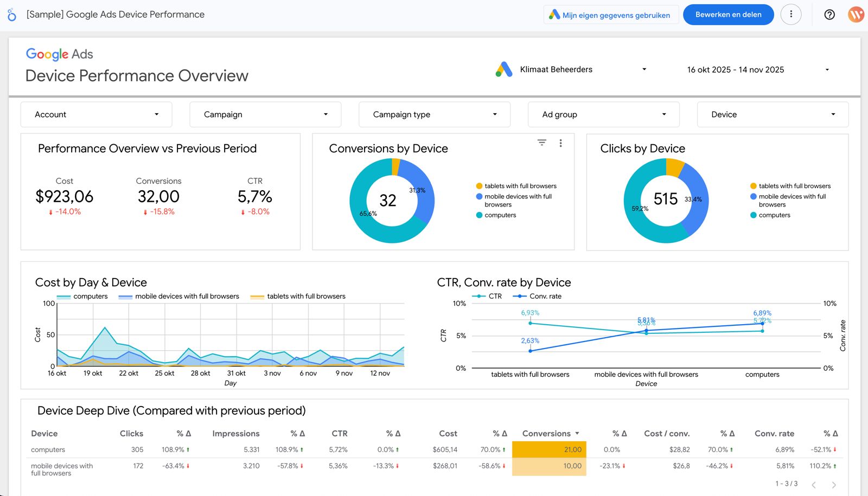Click Mijn eigen gegevens gebruiken
868x496 pixels.
coord(611,15)
